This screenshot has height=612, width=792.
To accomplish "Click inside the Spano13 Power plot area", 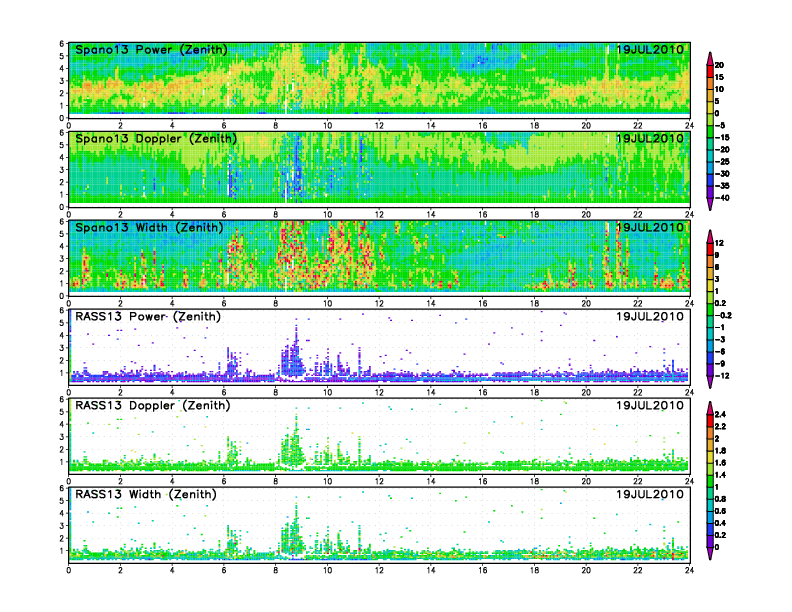I will click(379, 80).
